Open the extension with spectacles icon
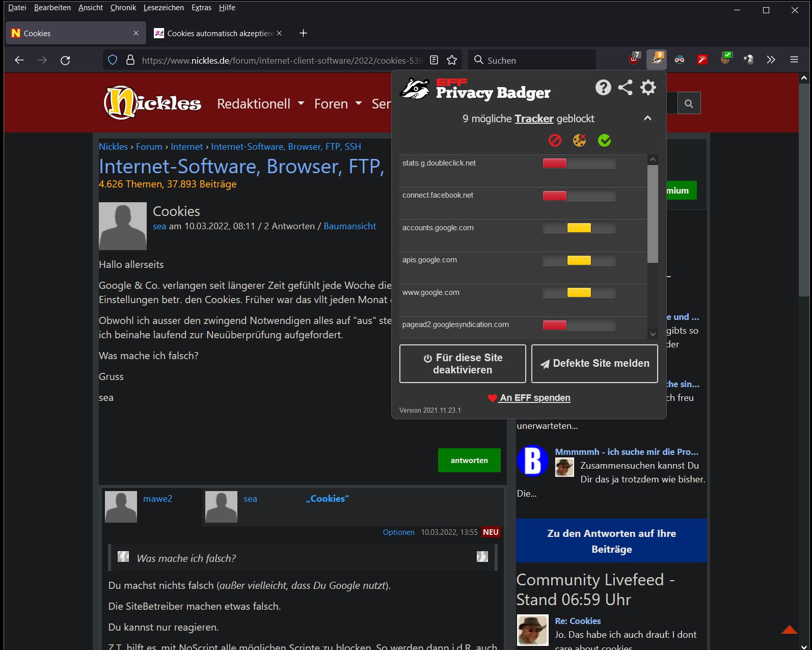 click(x=680, y=60)
